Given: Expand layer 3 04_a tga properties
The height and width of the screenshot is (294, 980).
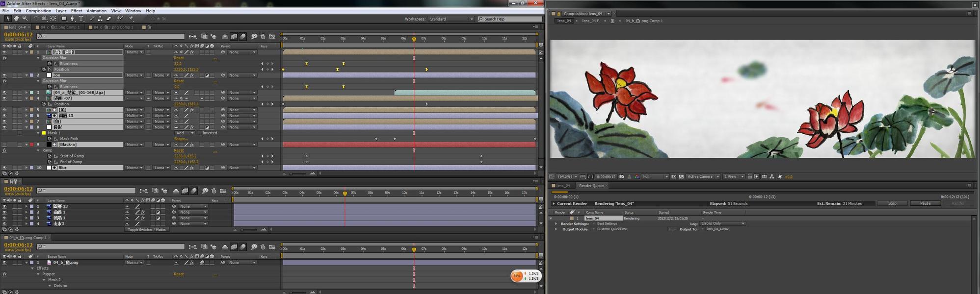Looking at the screenshot, I should click(x=26, y=92).
